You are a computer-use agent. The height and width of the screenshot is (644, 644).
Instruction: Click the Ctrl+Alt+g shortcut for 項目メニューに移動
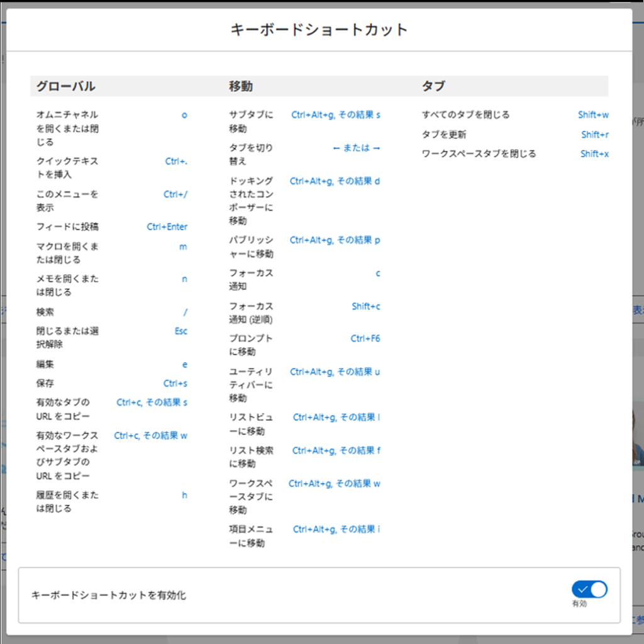tap(336, 530)
